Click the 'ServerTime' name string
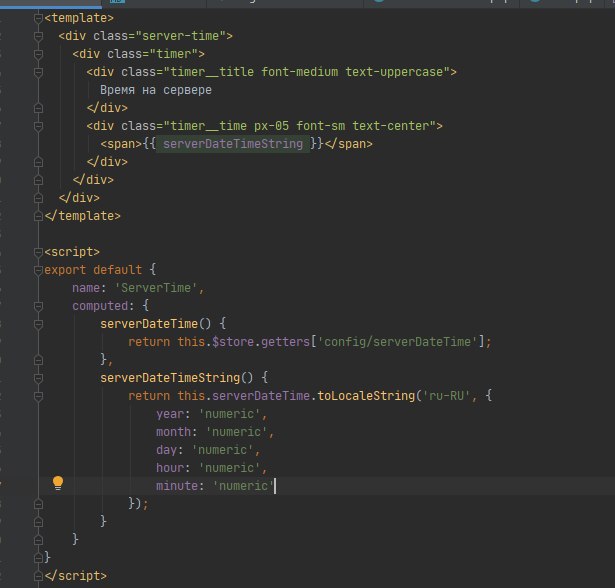615x588 pixels. (x=156, y=288)
